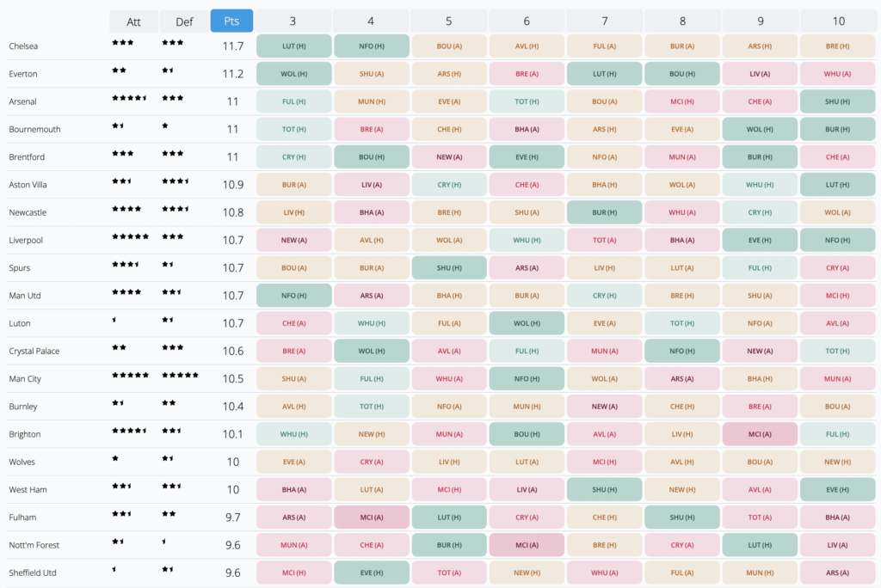Open the Chelsea team name link
The width and height of the screenshot is (881, 588).
23,46
